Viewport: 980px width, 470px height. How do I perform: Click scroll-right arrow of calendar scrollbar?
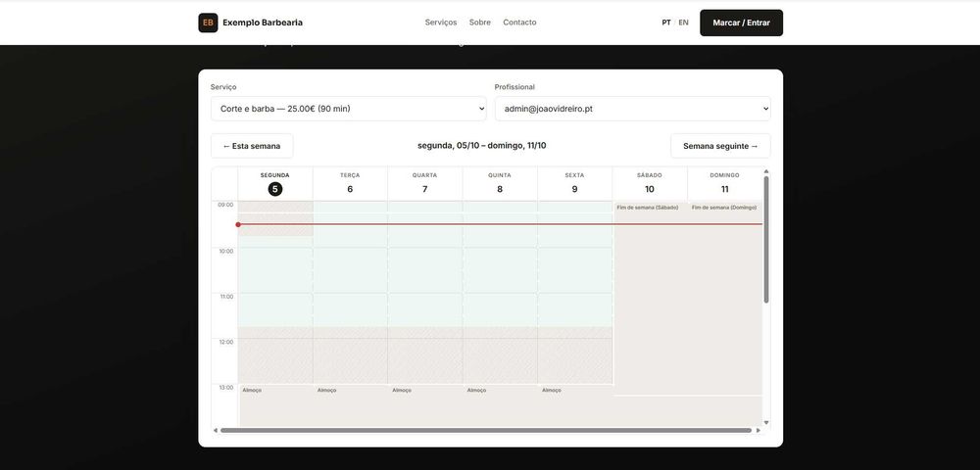tap(759, 430)
